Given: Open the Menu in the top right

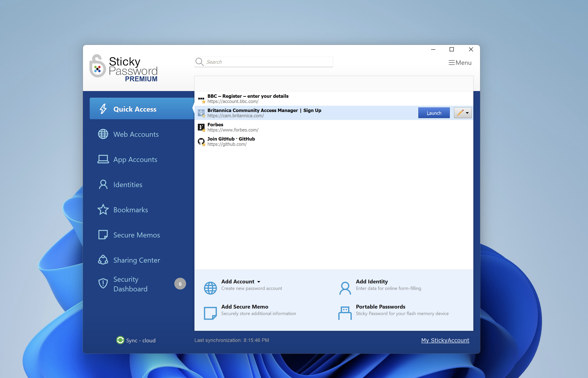Looking at the screenshot, I should (x=460, y=63).
